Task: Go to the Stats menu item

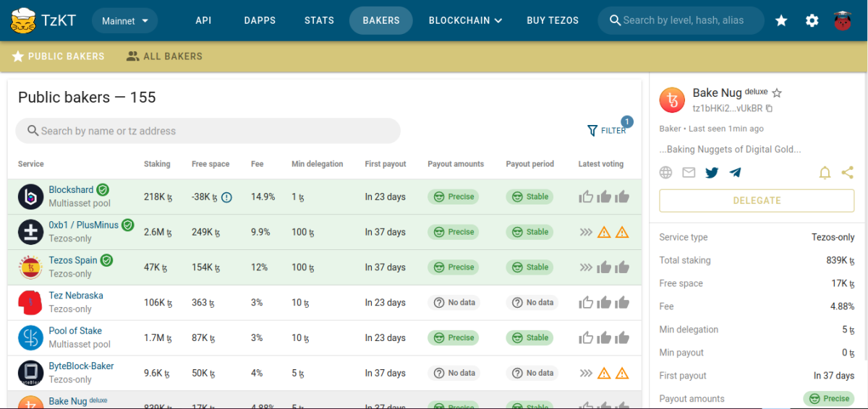Action: click(x=319, y=20)
